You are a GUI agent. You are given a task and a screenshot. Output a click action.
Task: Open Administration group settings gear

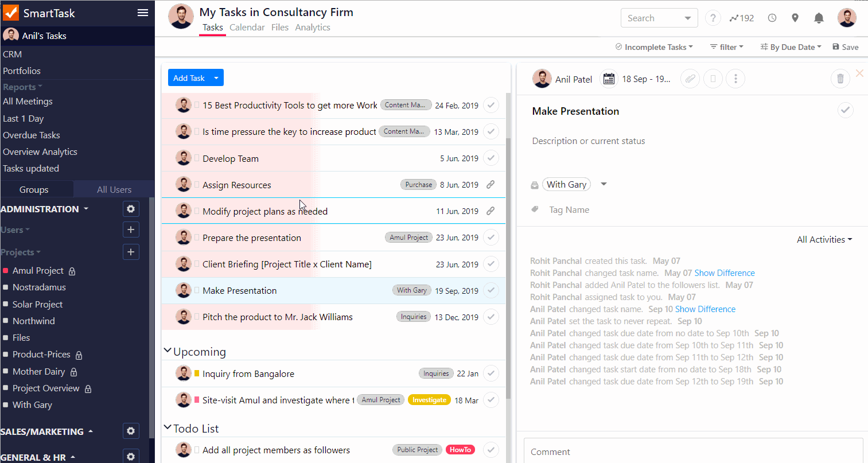click(131, 209)
